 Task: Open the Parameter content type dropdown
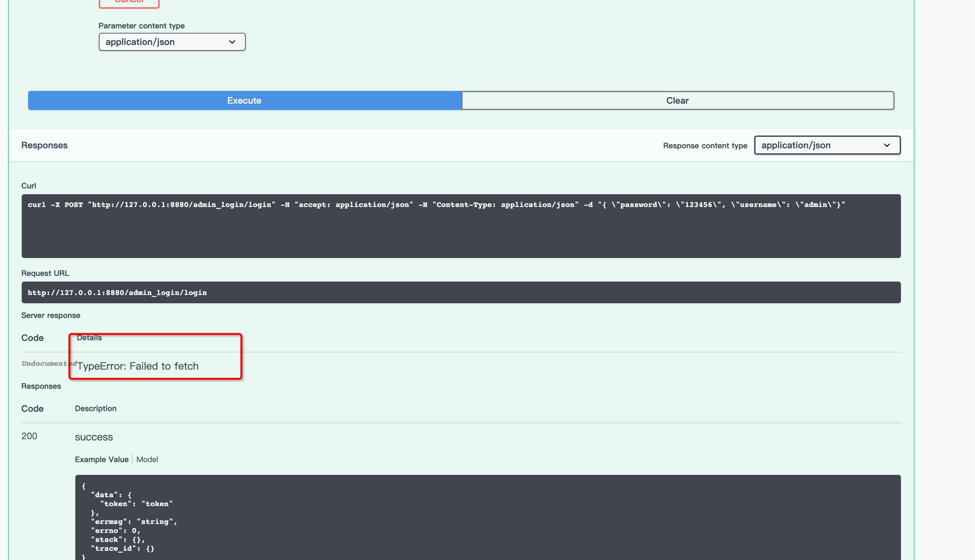(172, 42)
